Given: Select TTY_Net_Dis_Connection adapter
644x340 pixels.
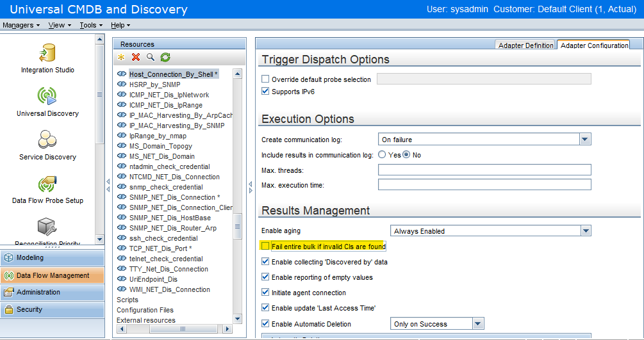Looking at the screenshot, I should pyautogui.click(x=169, y=269).
